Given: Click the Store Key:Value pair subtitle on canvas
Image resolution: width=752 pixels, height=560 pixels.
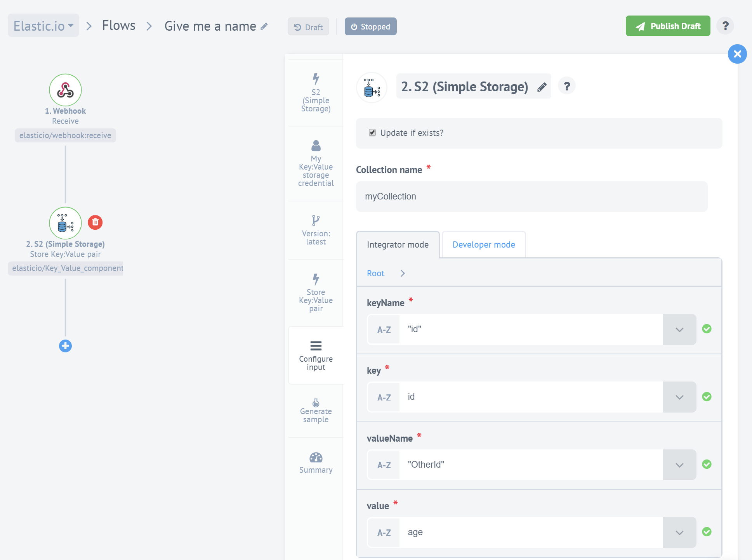Looking at the screenshot, I should (x=65, y=254).
